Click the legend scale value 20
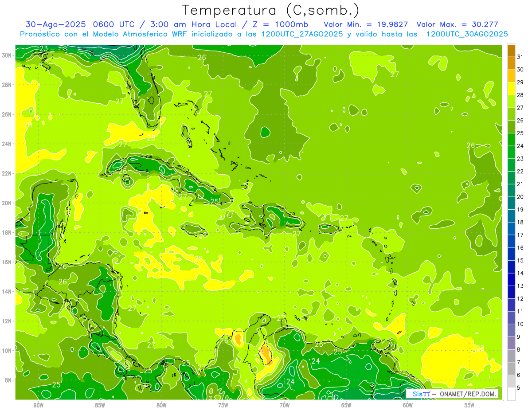Viewport: 532px width, 411px height. [520, 197]
